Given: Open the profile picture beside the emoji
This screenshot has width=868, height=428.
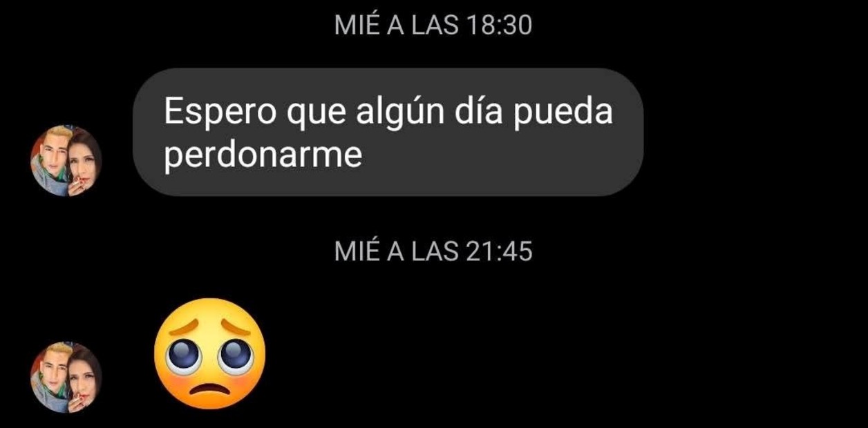Looking at the screenshot, I should pos(66,378).
